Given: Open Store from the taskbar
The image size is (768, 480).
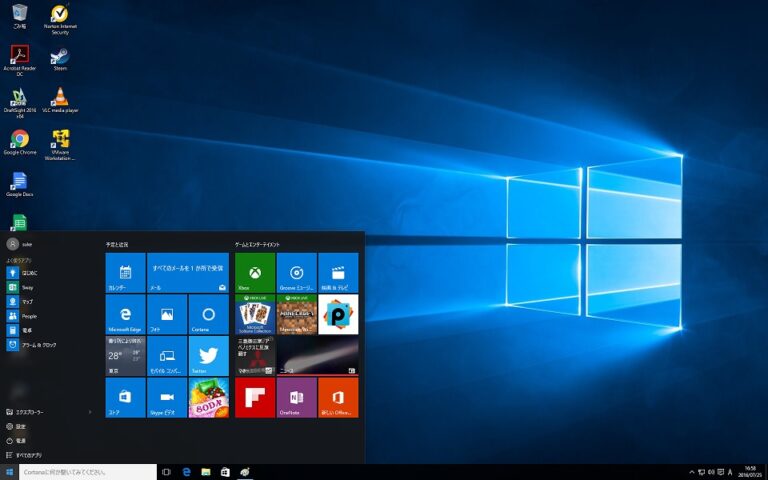Looking at the screenshot, I should click(x=225, y=472).
